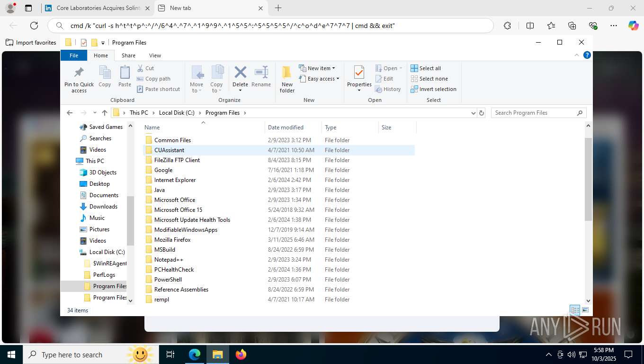
Task: Click the red Delete icon
Action: 240,72
